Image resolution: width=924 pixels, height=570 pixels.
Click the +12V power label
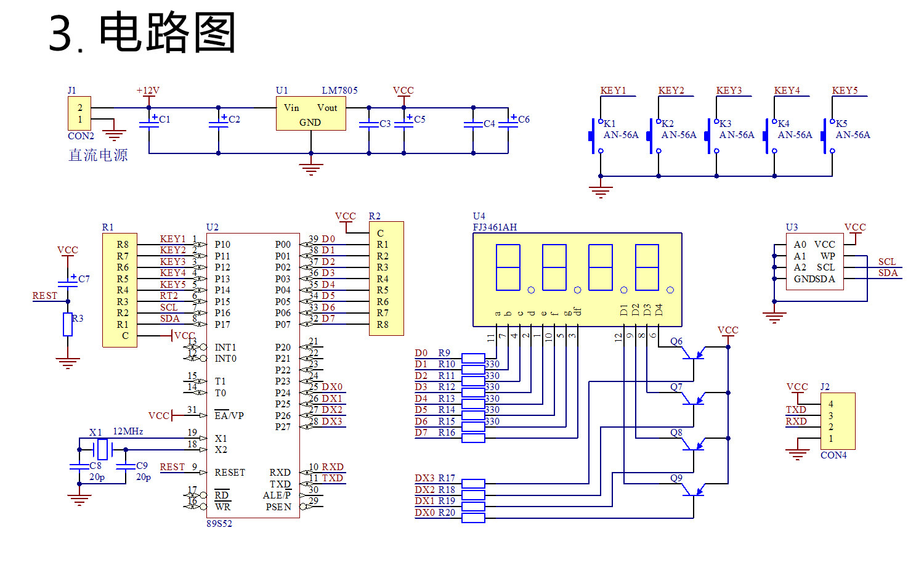click(x=148, y=91)
